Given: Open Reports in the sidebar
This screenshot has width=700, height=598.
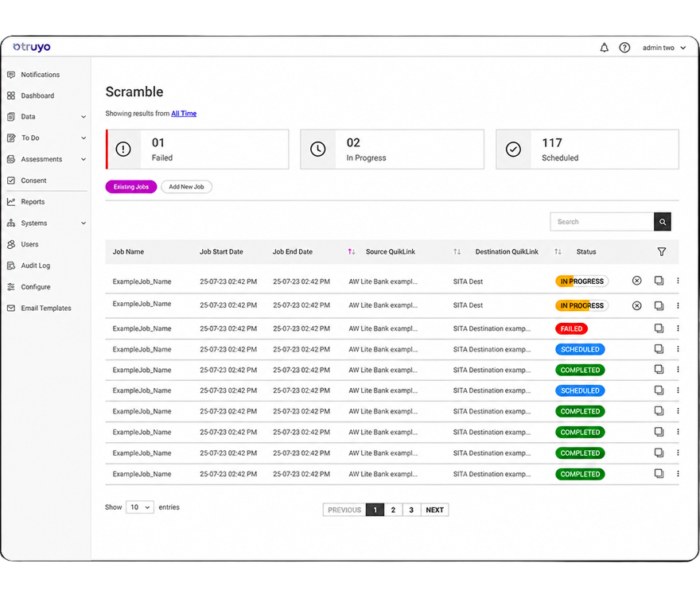Looking at the screenshot, I should (x=33, y=202).
